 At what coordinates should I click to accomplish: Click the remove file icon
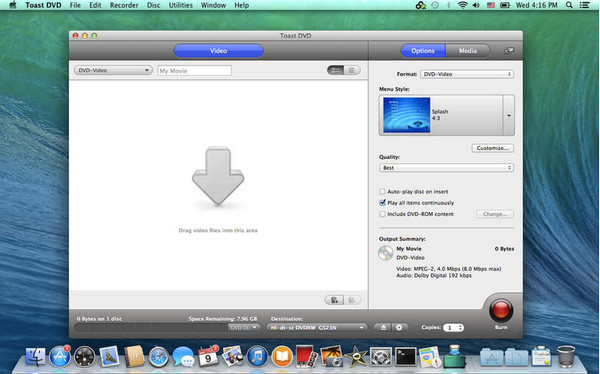click(x=352, y=300)
